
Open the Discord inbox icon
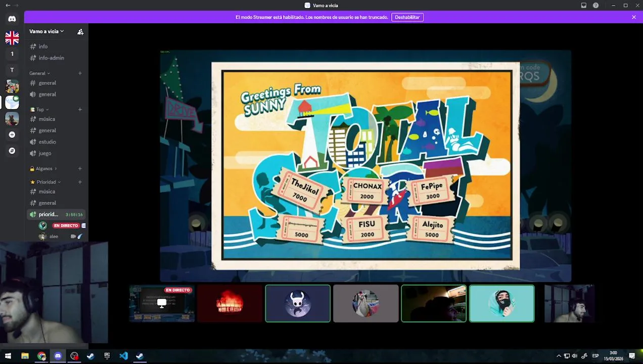(583, 6)
